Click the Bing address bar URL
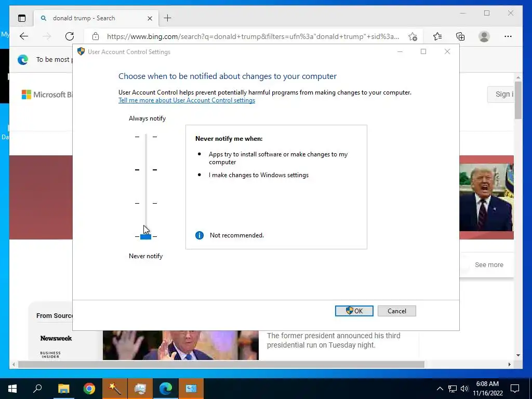Screen dimensions: 532x399 tap(253, 36)
